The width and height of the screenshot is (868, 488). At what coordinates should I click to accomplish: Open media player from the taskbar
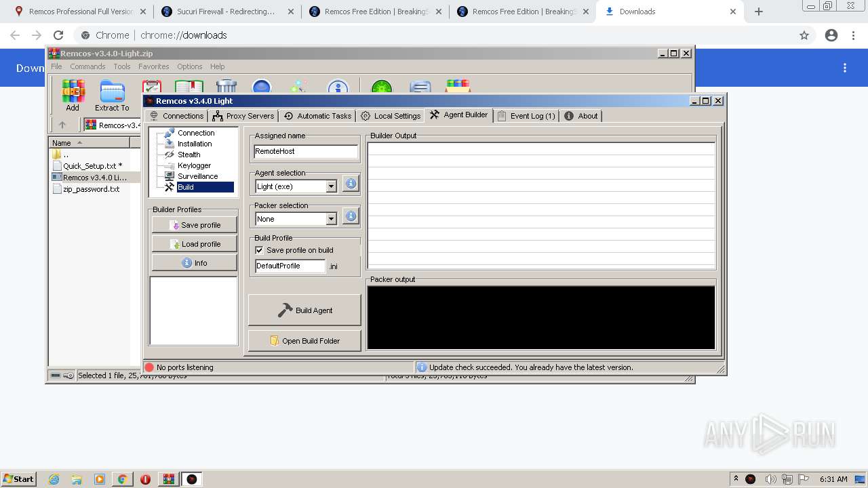point(100,479)
